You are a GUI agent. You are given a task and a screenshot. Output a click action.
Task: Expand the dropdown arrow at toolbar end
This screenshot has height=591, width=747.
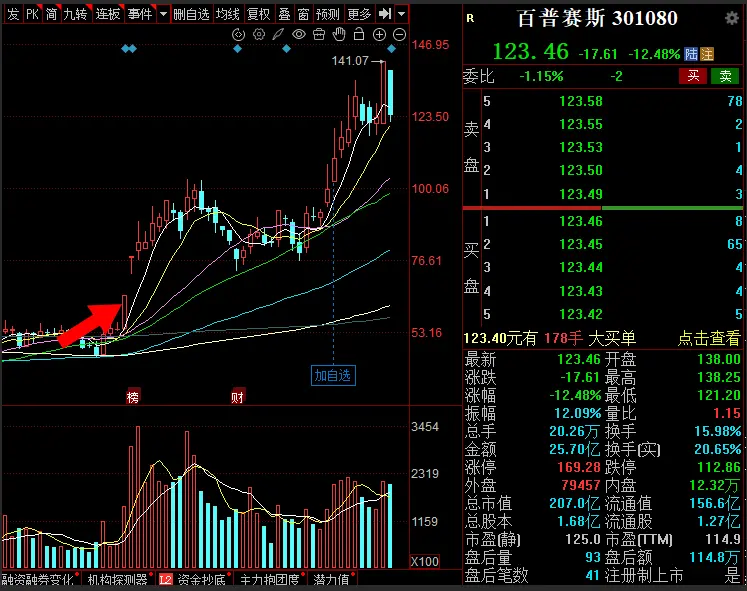(401, 14)
